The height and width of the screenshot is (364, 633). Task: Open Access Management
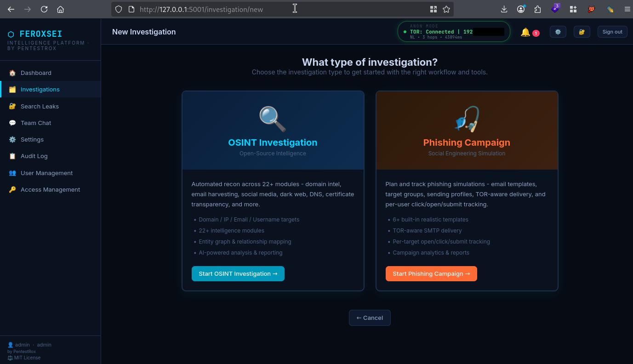tap(50, 189)
